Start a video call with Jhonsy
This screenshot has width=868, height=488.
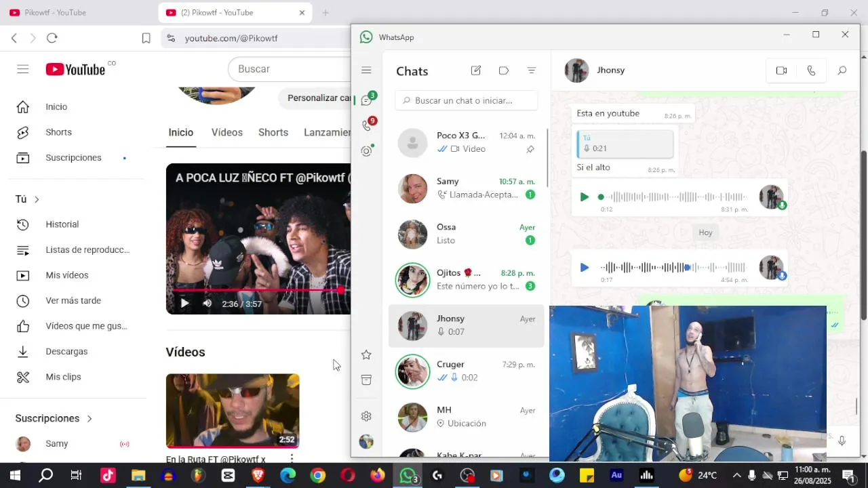coord(781,70)
